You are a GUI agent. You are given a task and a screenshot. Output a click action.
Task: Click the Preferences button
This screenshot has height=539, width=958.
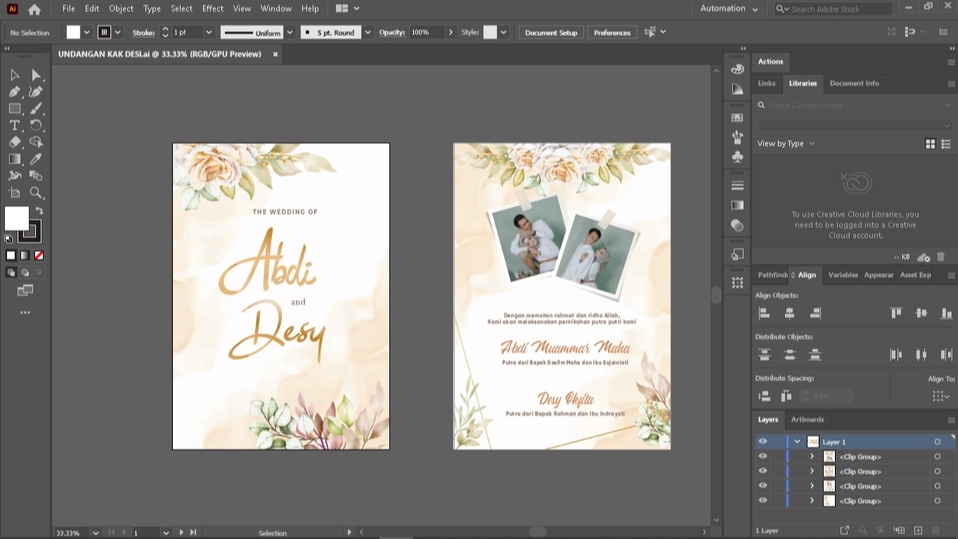(x=612, y=32)
